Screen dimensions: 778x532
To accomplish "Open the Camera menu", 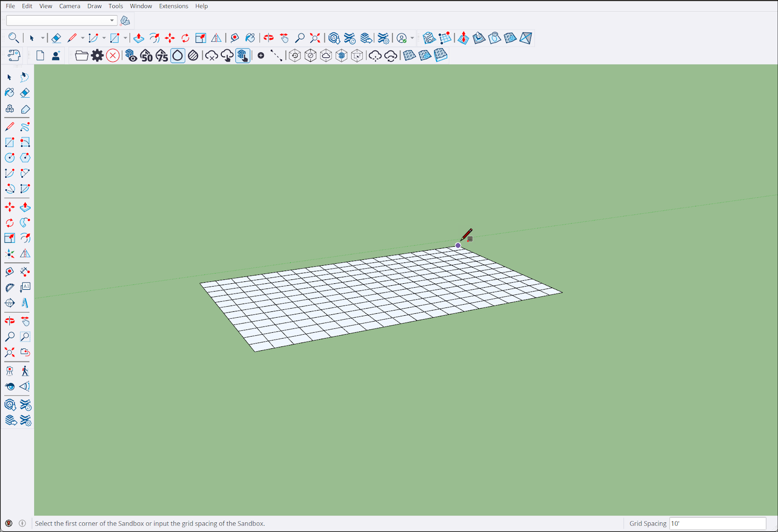I will pyautogui.click(x=70, y=6).
